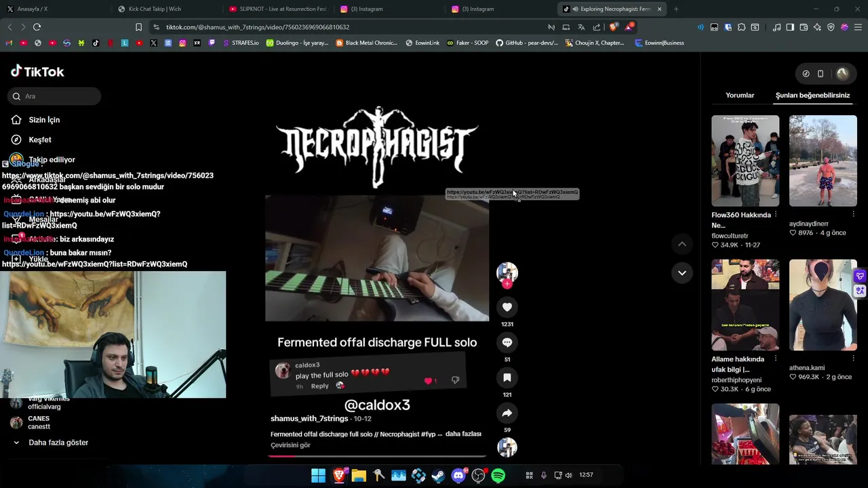This screenshot has width=868, height=488.
Task: Open options menu for athena.kami video card
Action: [x=853, y=359]
